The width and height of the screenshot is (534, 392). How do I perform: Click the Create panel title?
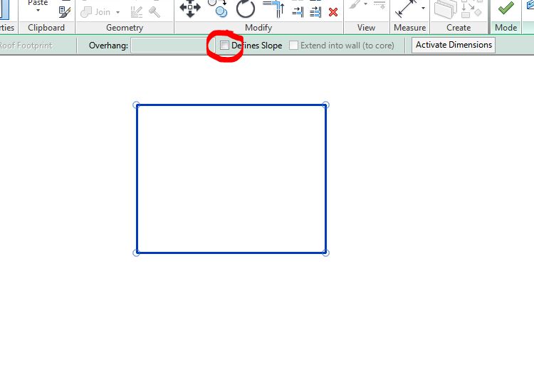(459, 28)
